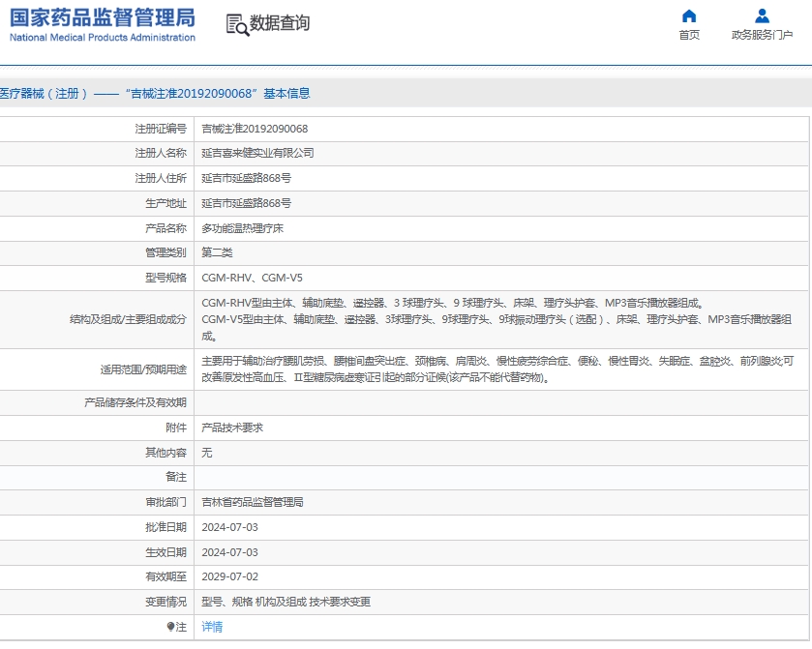Select registration number 吉械注准20192090068 value
Viewport: 812px width, 649px height.
pos(255,129)
